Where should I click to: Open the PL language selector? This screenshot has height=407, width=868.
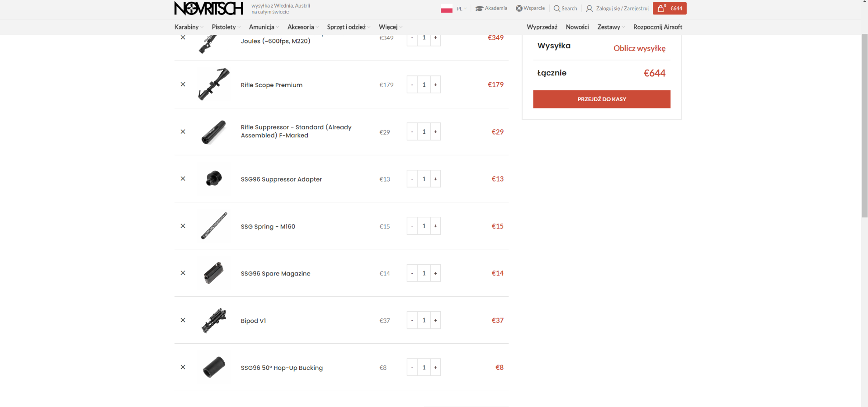click(x=454, y=9)
